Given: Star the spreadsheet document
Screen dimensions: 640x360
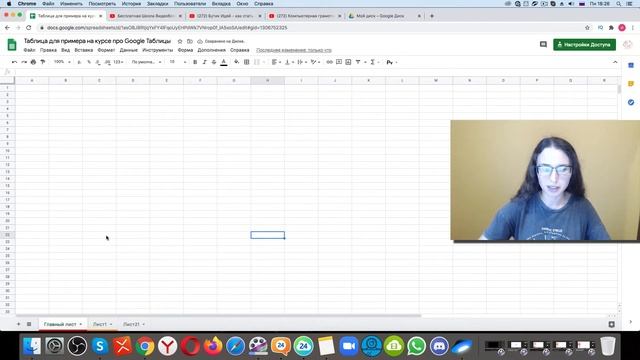Looking at the screenshot, I should click(x=180, y=41).
